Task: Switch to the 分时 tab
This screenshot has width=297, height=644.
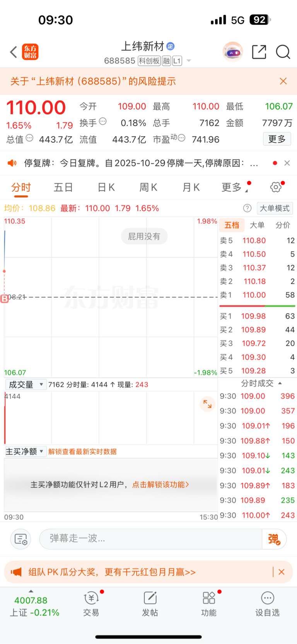Action: click(x=21, y=188)
